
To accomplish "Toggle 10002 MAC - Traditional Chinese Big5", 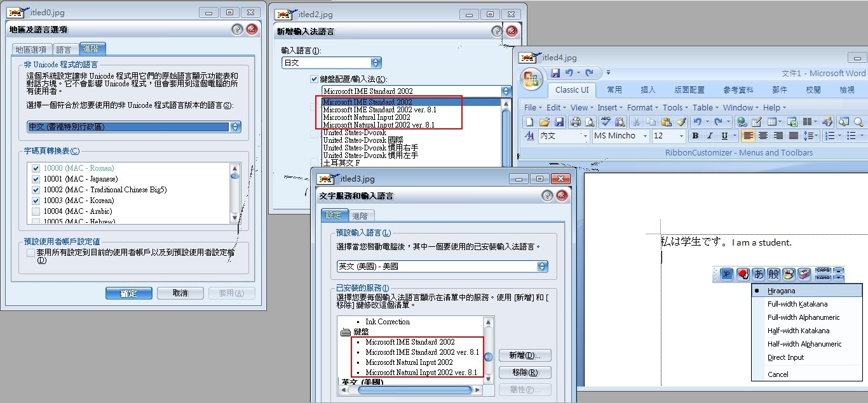I will tap(36, 190).
